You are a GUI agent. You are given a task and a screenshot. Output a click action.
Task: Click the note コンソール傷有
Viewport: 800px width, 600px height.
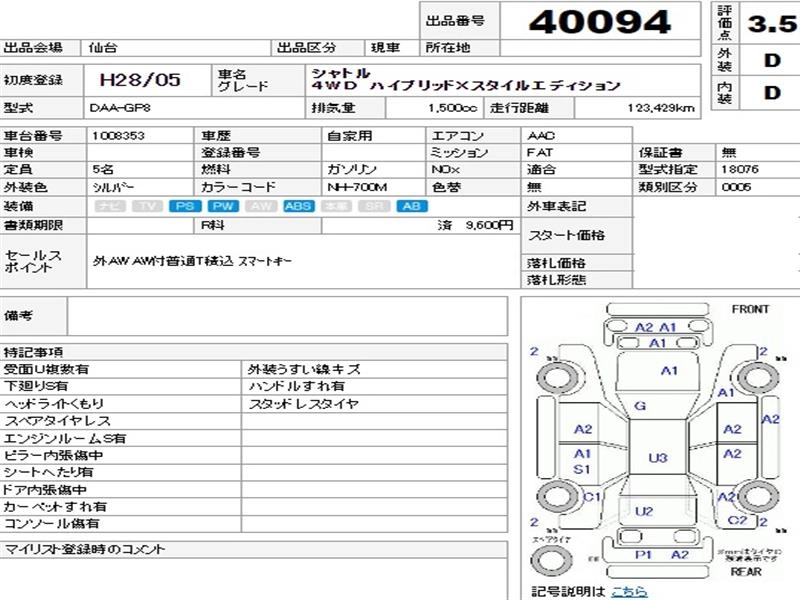click(x=51, y=524)
